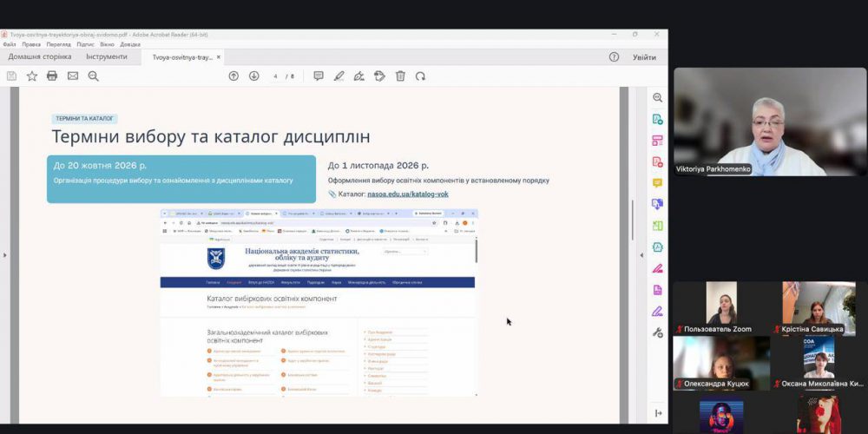Switch to the Інструменти tab
This screenshot has height=434, width=868.
click(x=107, y=57)
